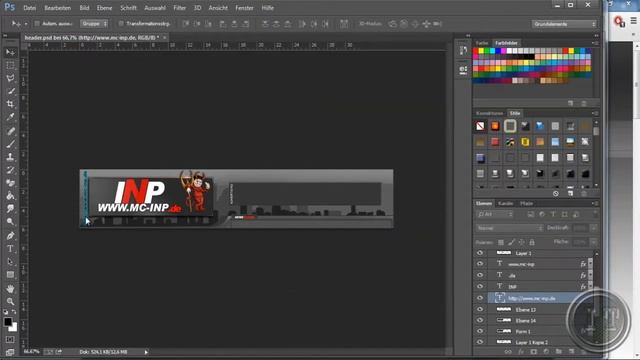This screenshot has width=640, height=360.
Task: Select the Lasso tool
Action: pos(11,78)
